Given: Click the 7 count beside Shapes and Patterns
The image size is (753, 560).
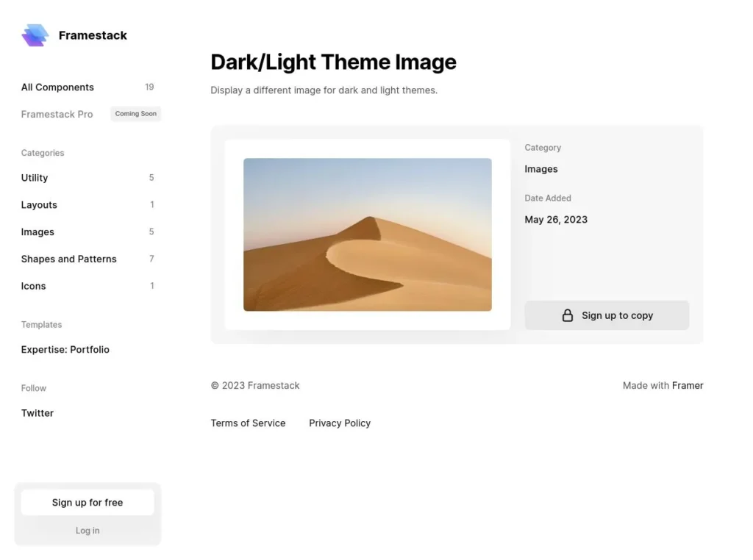Looking at the screenshot, I should coord(151,259).
